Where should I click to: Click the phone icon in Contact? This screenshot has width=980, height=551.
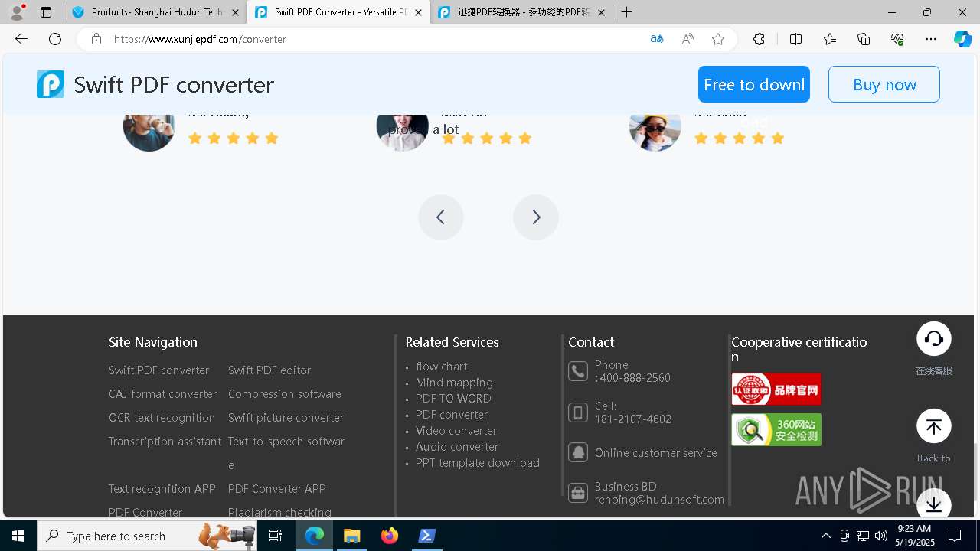(578, 371)
